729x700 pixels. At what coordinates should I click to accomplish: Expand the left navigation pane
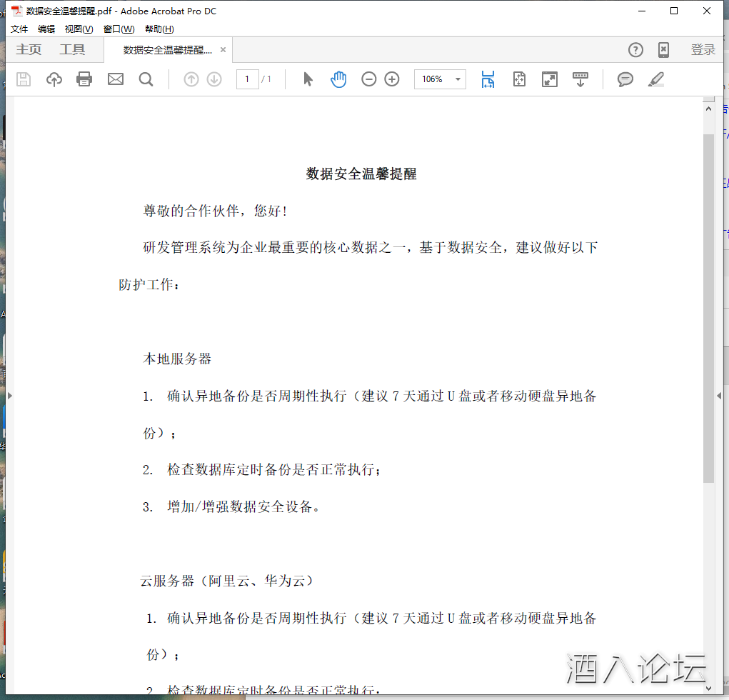(x=10, y=395)
